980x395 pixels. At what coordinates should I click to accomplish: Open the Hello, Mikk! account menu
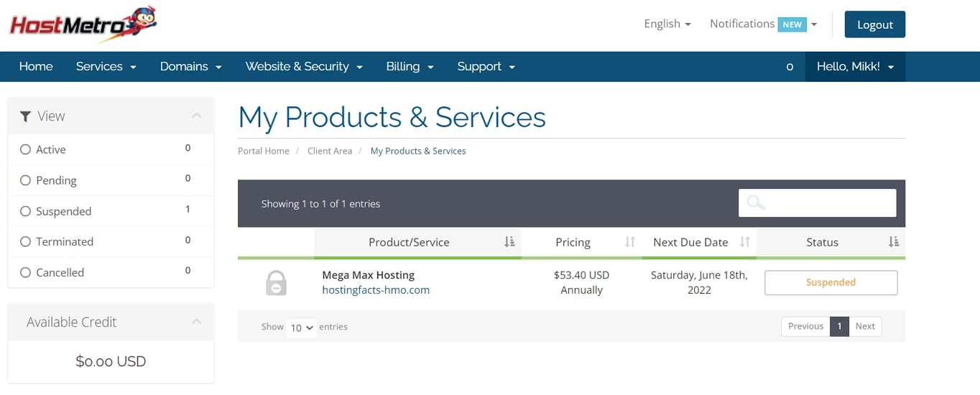[x=855, y=66]
